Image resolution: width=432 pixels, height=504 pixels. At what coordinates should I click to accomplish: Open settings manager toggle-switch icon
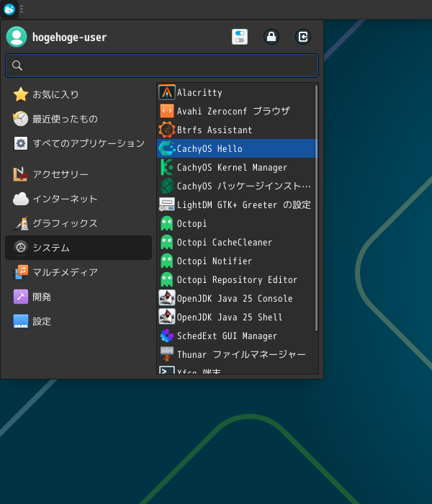[x=240, y=37]
